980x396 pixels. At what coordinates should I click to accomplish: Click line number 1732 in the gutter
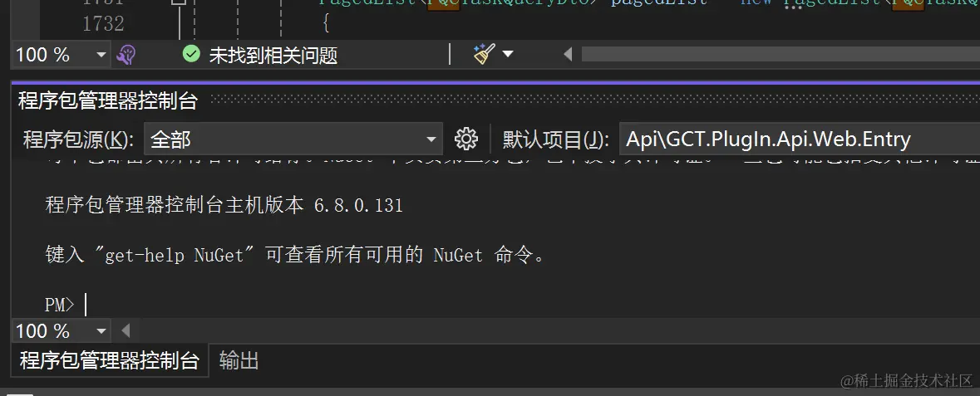point(103,24)
